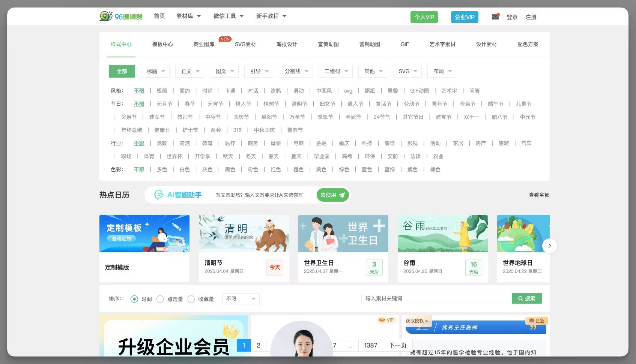Open the 清明 calendar card image
The height and width of the screenshot is (364, 636).
pyautogui.click(x=244, y=234)
